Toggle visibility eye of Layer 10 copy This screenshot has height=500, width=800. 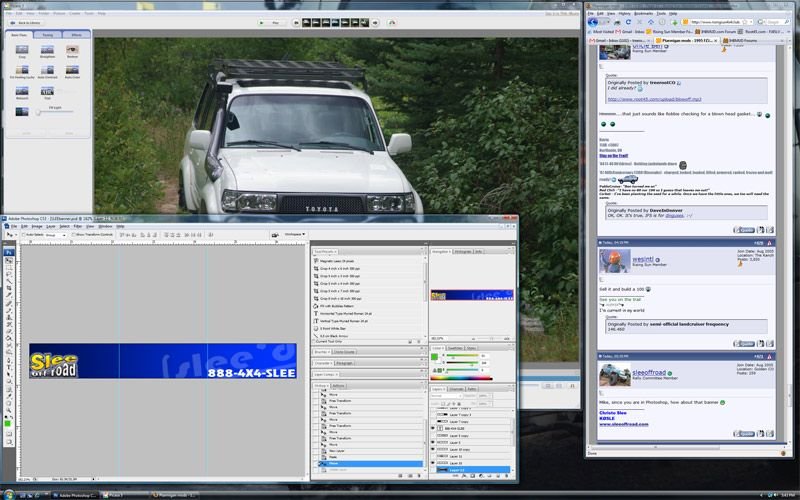tap(433, 449)
